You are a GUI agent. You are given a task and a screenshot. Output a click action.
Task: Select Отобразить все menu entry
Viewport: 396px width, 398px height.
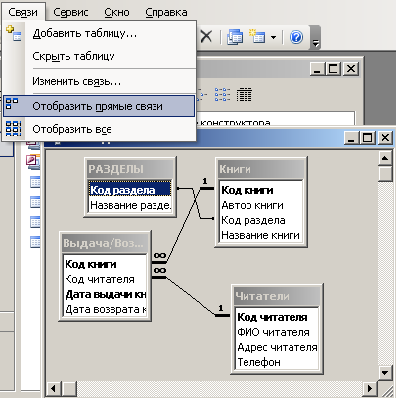pos(99,129)
